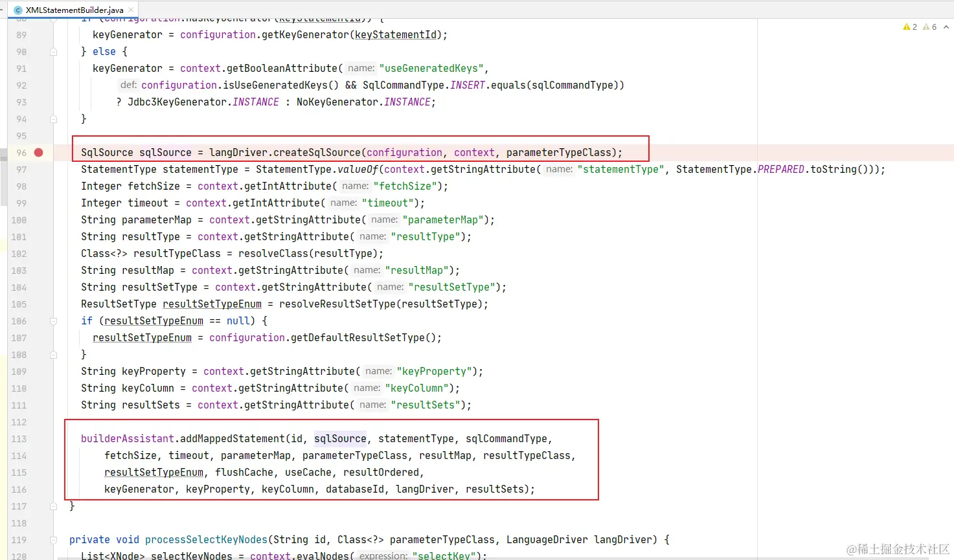Screen dimensions: 954x560
Task: Click the "timeout" string literal
Action: click(x=387, y=203)
